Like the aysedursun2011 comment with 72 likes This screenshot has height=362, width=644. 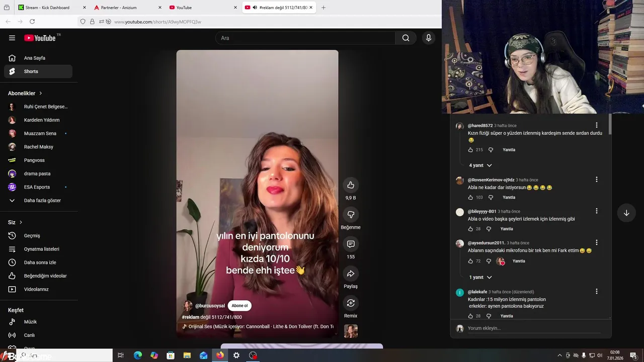pos(470,261)
